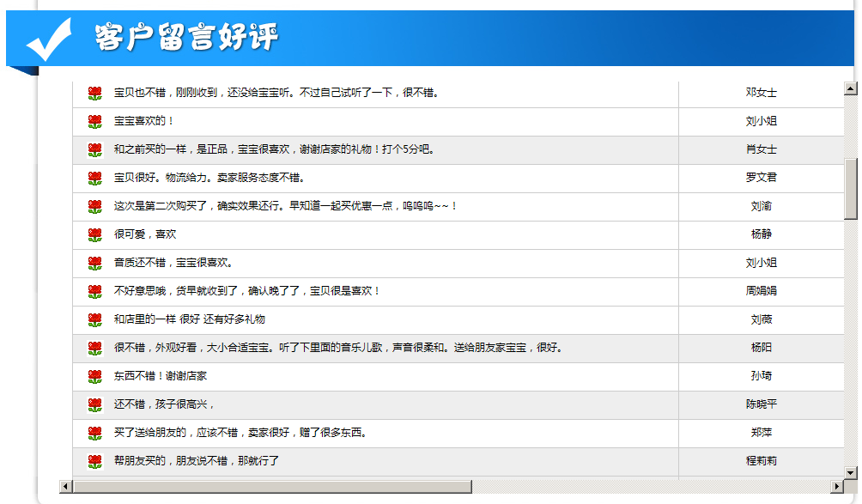Click the horizontal scrollbar thumb
This screenshot has height=504, width=862.
tap(273, 487)
